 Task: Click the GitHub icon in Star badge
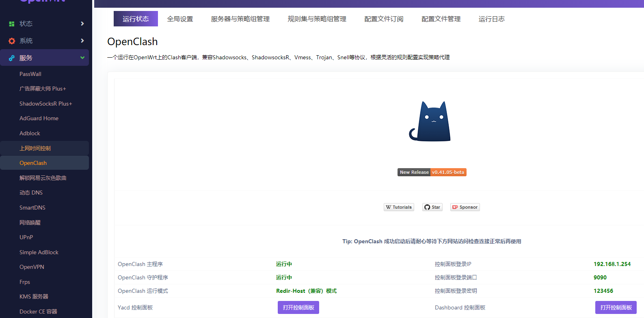coord(427,207)
